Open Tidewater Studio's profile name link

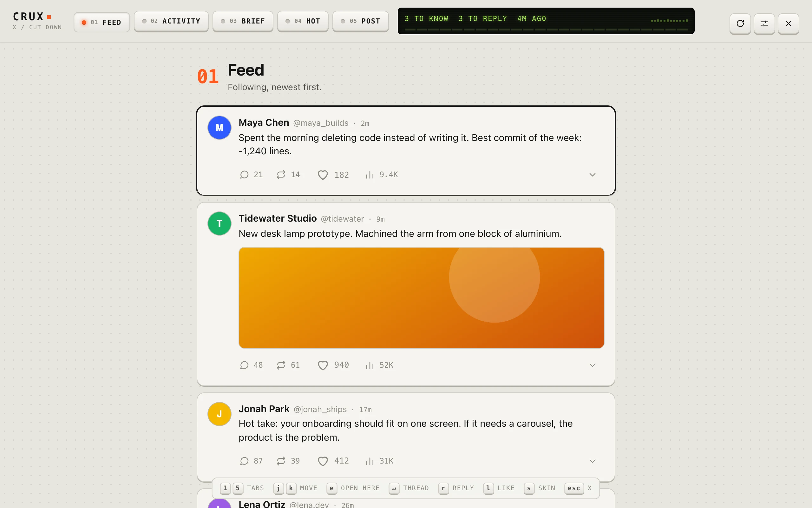(x=278, y=218)
